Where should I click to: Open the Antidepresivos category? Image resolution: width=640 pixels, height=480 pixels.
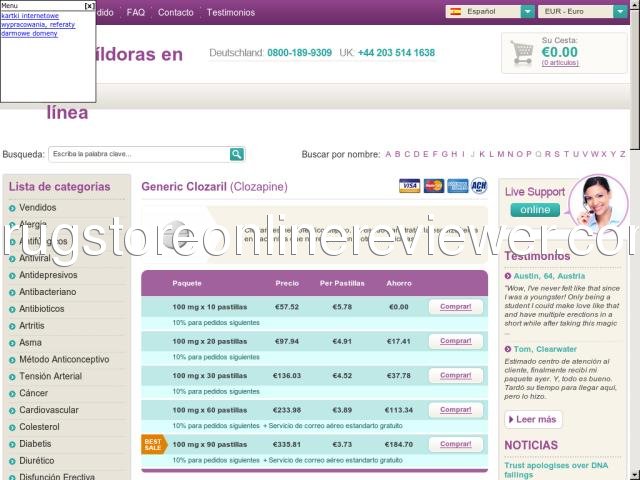[48, 275]
